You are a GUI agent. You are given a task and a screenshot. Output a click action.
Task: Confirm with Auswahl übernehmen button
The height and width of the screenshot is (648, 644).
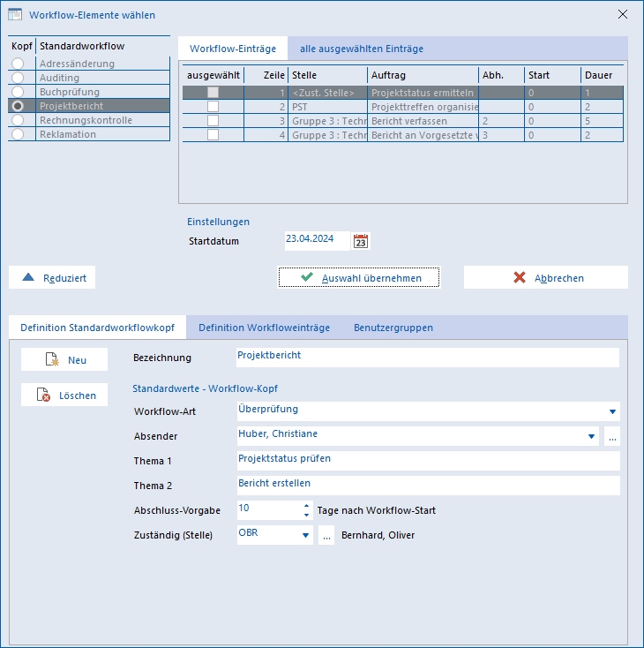click(359, 277)
